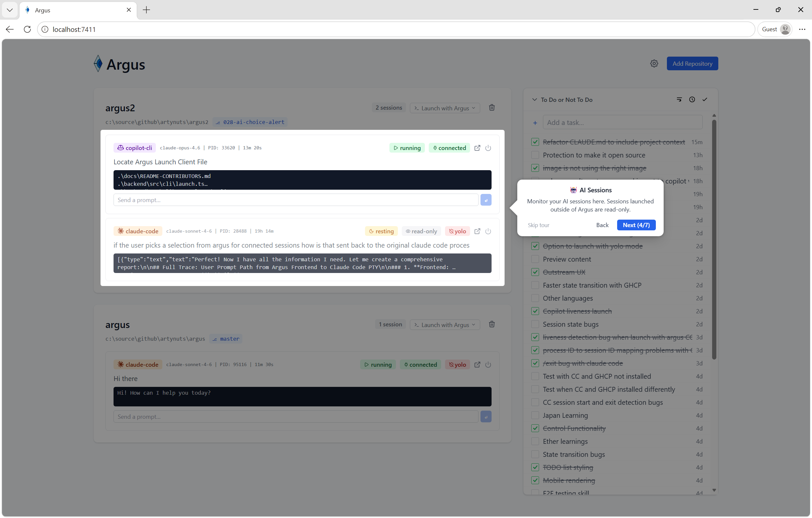812x518 pixels.
Task: Open the task history clock icon
Action: point(692,100)
